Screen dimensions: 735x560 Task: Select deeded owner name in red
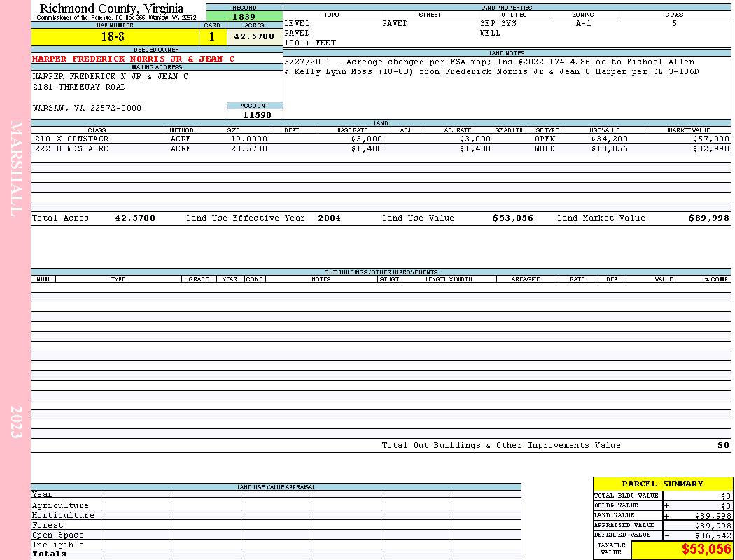pyautogui.click(x=133, y=59)
